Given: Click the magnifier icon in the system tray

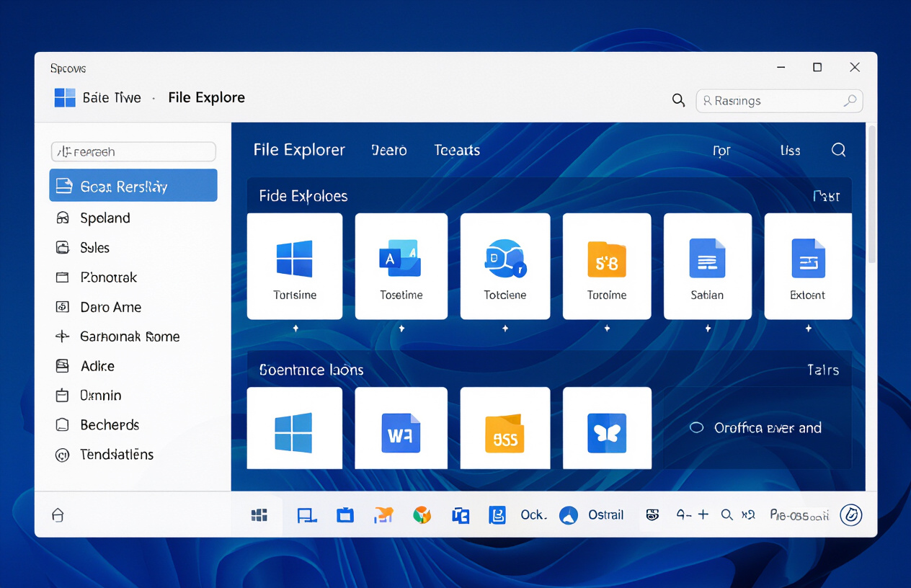Looking at the screenshot, I should point(726,514).
